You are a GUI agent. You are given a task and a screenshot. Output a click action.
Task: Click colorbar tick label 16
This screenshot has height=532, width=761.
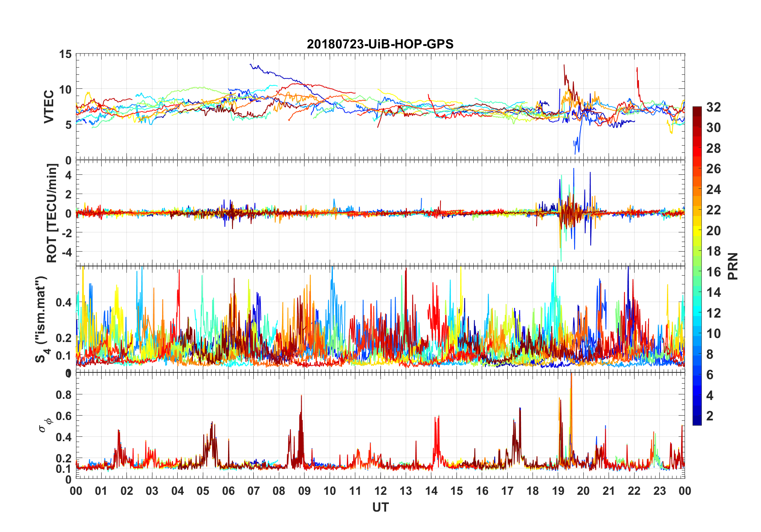pos(713,272)
